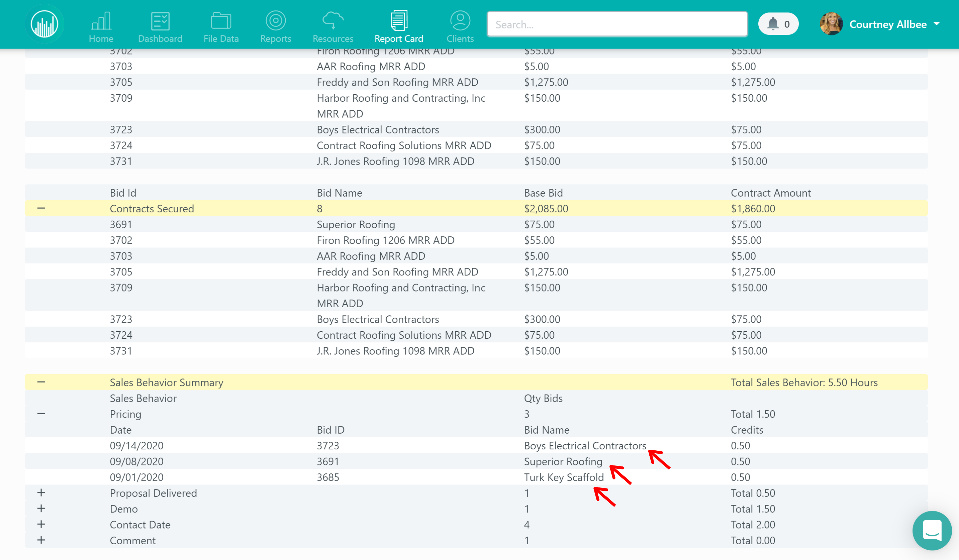The height and width of the screenshot is (560, 959).
Task: Open the Reports target icon
Action: click(x=276, y=21)
